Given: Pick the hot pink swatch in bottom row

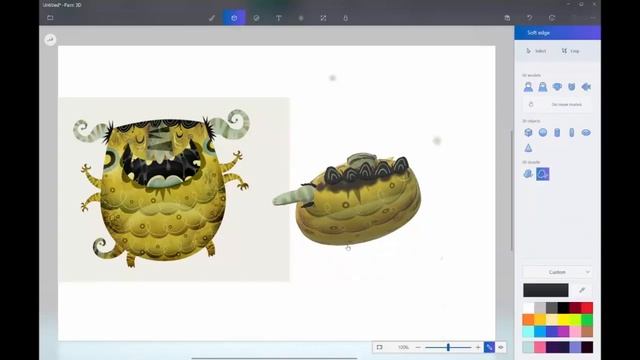Looking at the screenshot, I should (x=540, y=347).
